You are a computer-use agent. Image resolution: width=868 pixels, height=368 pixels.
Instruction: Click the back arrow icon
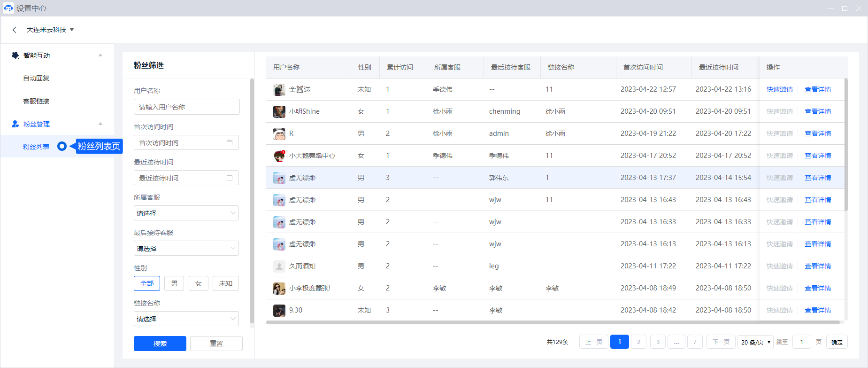point(15,30)
